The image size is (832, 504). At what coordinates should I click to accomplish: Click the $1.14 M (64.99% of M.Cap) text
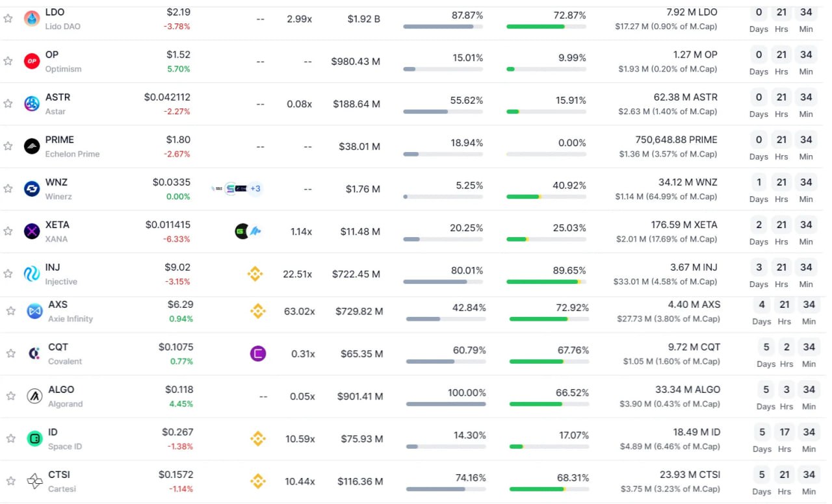click(x=666, y=196)
